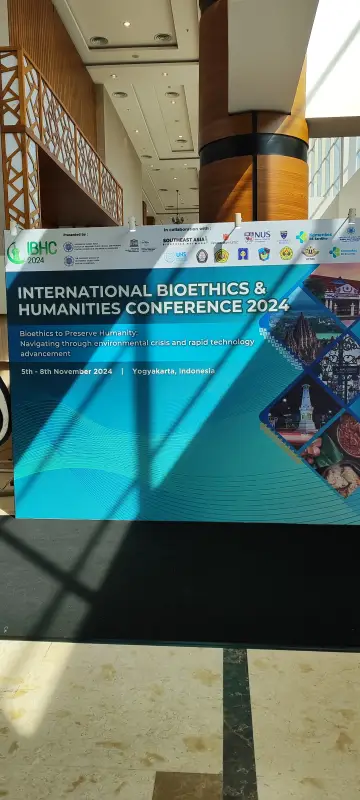Click the 'In collaboration with' label
The image size is (360, 800).
187,229
